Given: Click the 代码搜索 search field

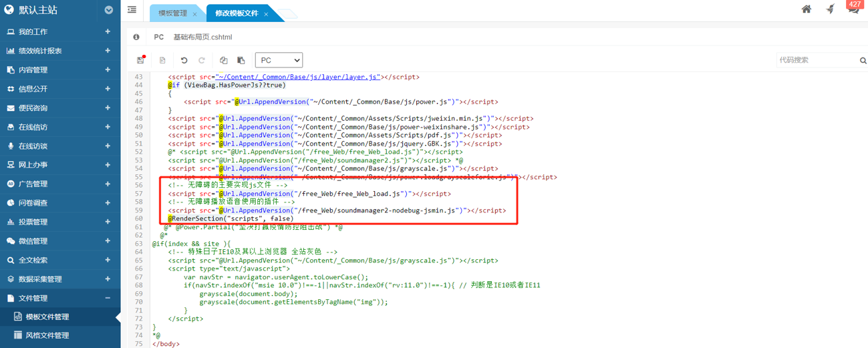Looking at the screenshot, I should pyautogui.click(x=817, y=60).
